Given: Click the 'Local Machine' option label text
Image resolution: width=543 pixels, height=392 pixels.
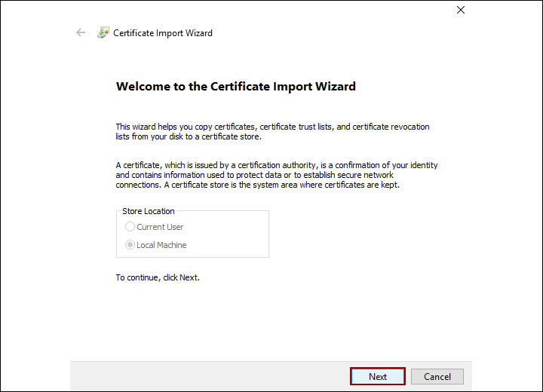Looking at the screenshot, I should click(161, 245).
